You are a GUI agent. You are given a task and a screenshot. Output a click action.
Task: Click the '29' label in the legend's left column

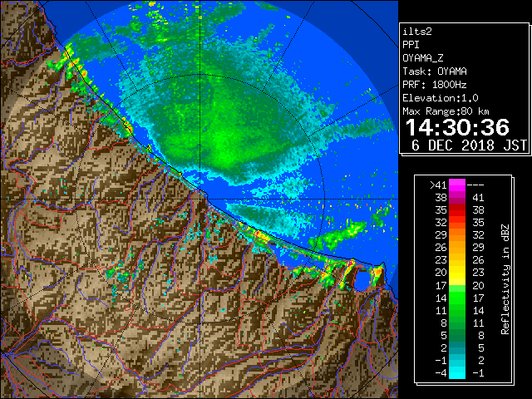click(x=441, y=234)
